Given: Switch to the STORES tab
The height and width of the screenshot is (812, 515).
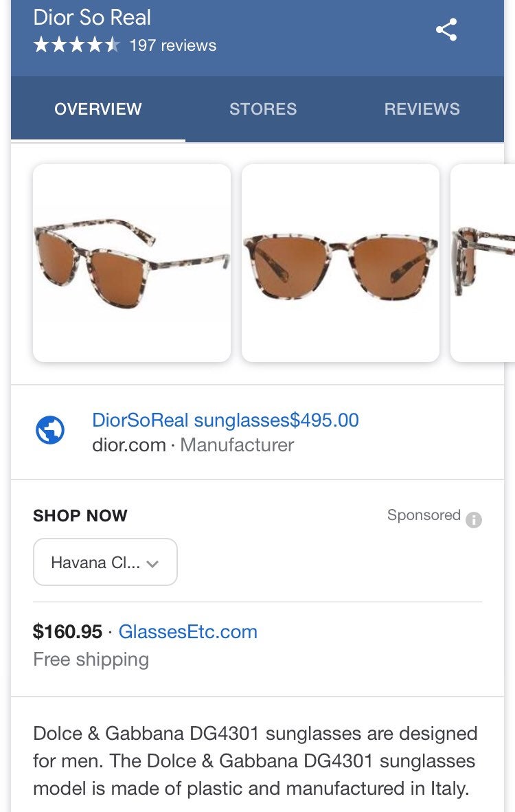Looking at the screenshot, I should (x=263, y=109).
